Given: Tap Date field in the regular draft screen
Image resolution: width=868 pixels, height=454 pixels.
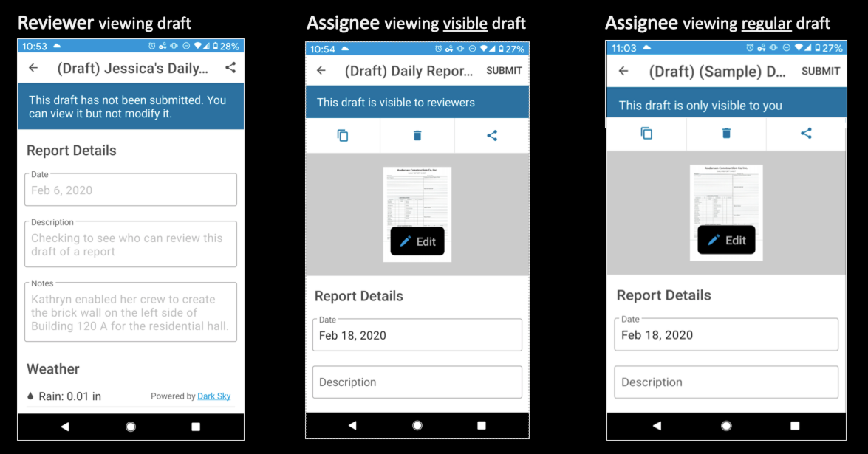Looking at the screenshot, I should point(726,334).
